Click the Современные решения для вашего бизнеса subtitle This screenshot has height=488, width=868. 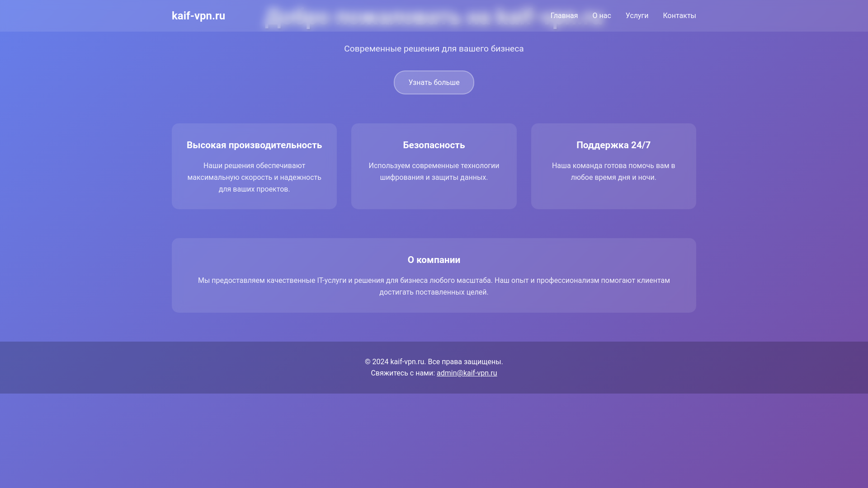[434, 49]
